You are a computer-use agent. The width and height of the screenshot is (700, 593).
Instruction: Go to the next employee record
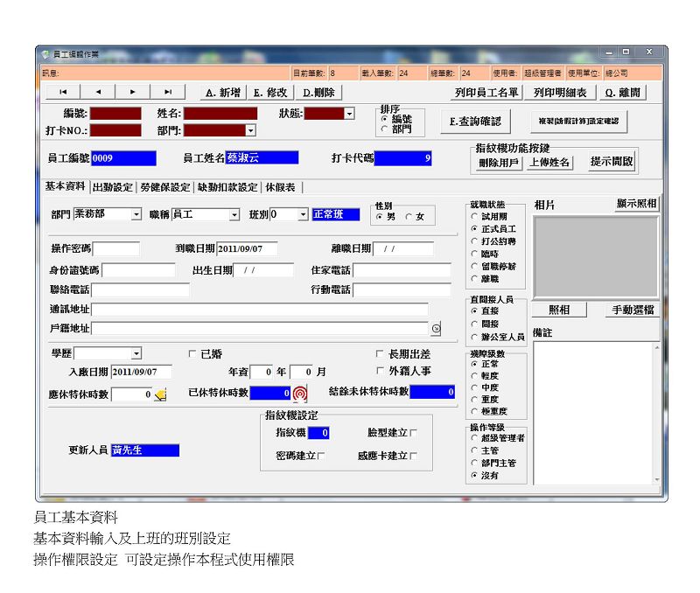(x=132, y=92)
